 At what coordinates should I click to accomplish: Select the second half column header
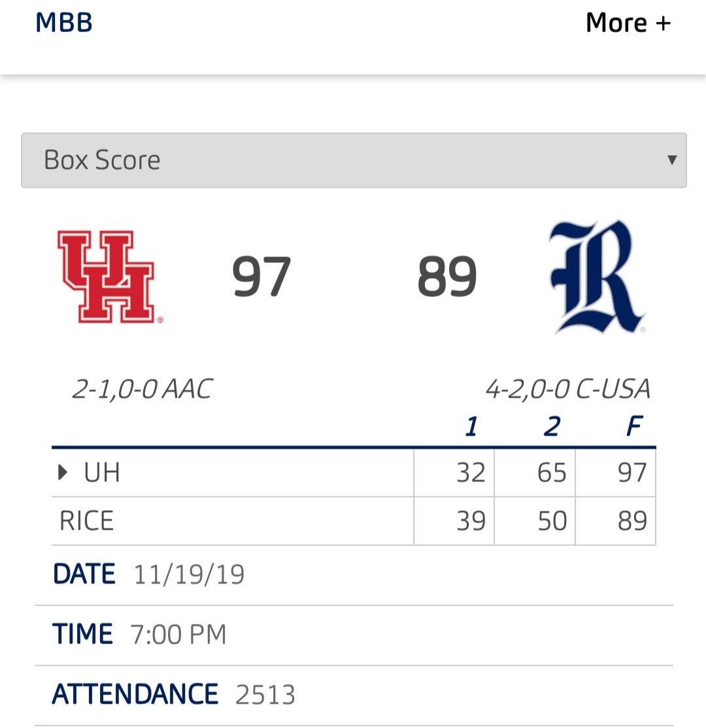(552, 426)
